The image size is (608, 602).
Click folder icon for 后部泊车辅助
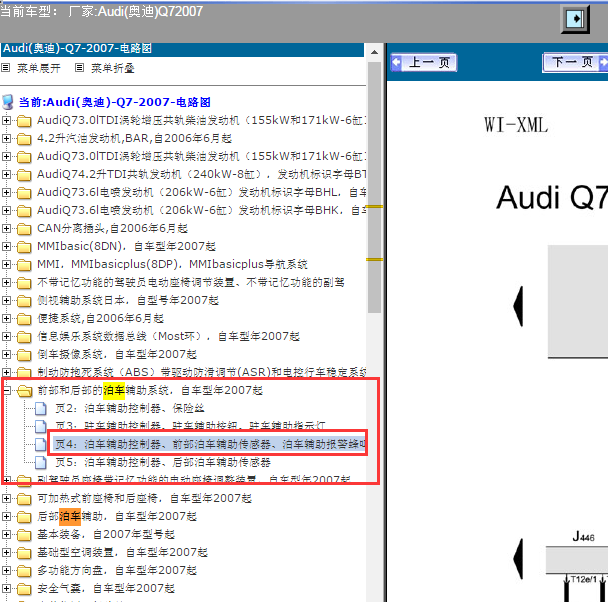(x=24, y=517)
